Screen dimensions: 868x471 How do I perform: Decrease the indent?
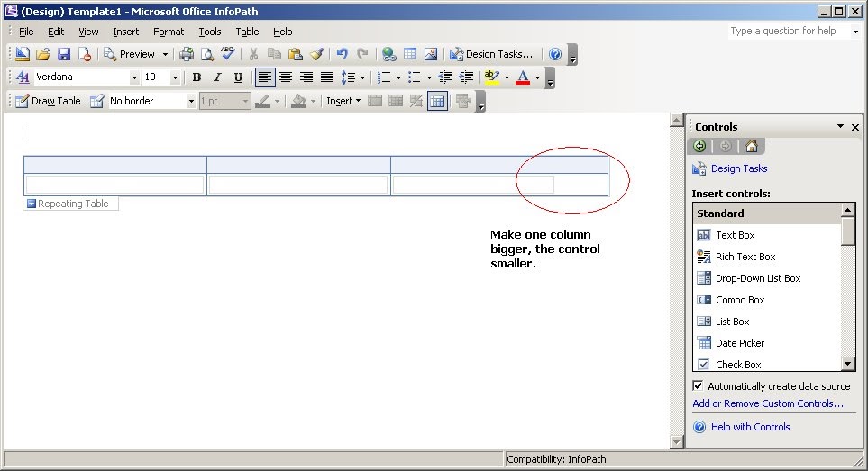click(x=445, y=77)
